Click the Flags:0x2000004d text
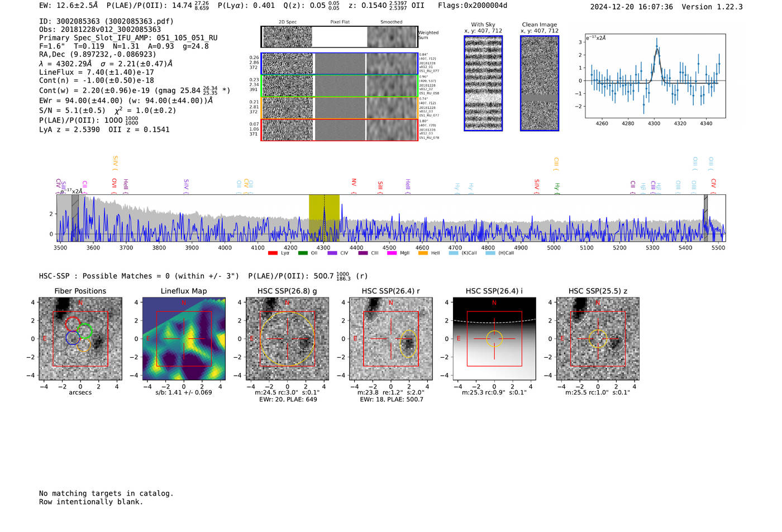 (473, 6)
